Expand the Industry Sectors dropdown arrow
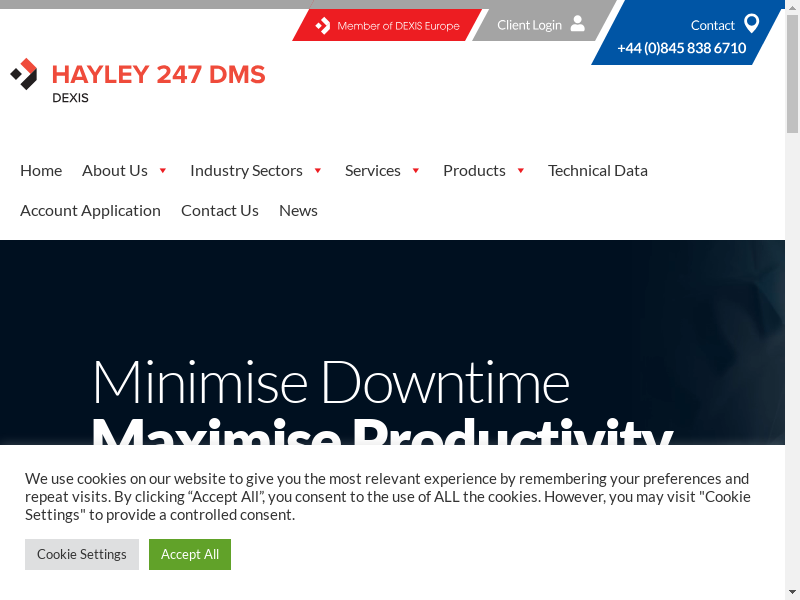The image size is (800, 600). click(x=318, y=171)
